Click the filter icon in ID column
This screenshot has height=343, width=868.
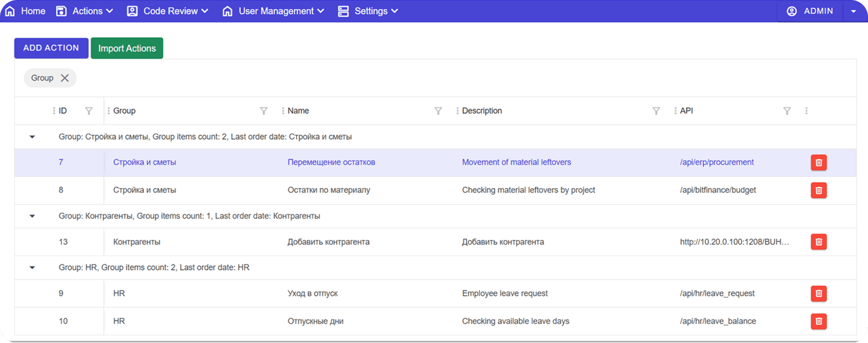tap(89, 111)
